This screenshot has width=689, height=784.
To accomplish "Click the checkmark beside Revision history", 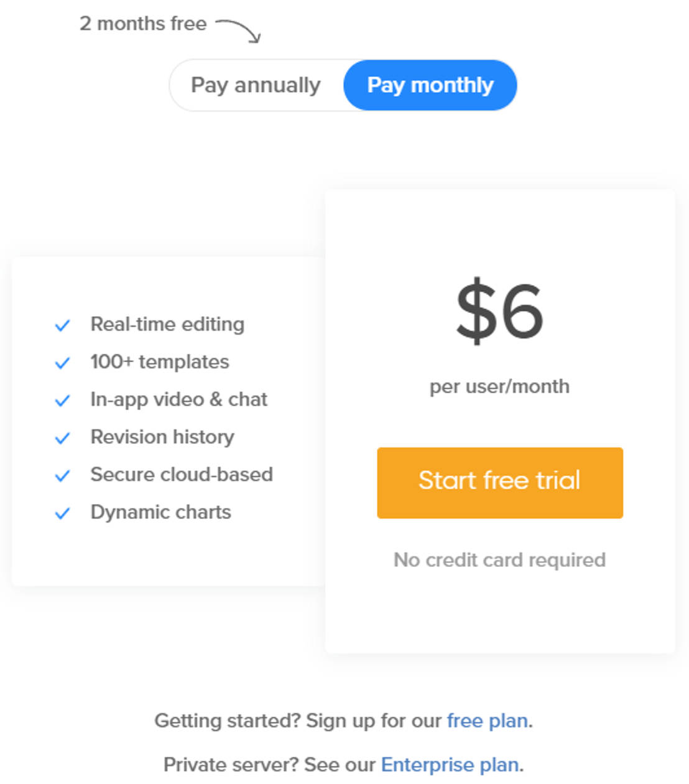I will [62, 438].
